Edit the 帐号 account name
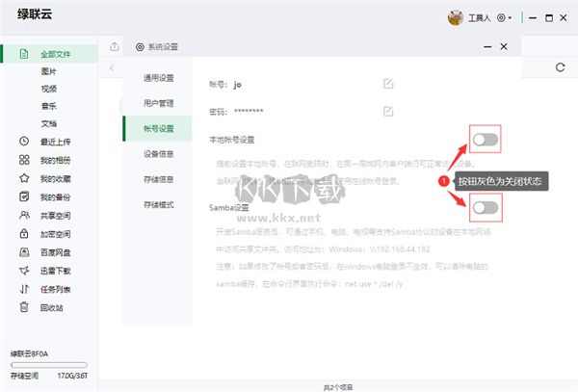This screenshot has width=578, height=392. pyautogui.click(x=388, y=84)
